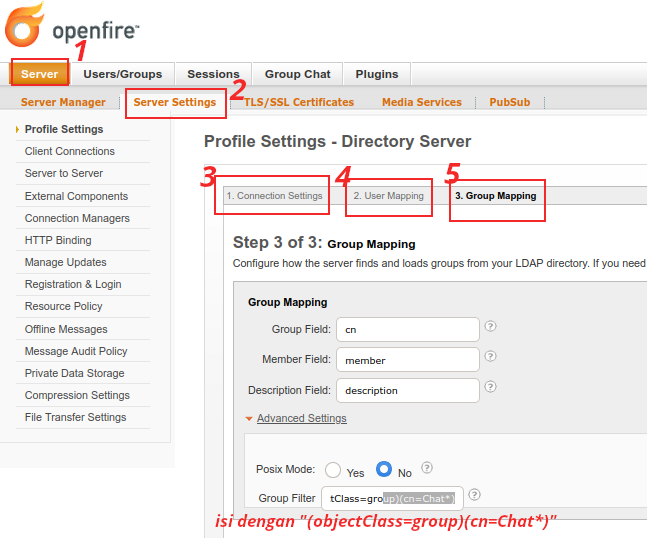Open Client Connections in sidebar
The width and height of the screenshot is (647, 538).
coord(70,151)
